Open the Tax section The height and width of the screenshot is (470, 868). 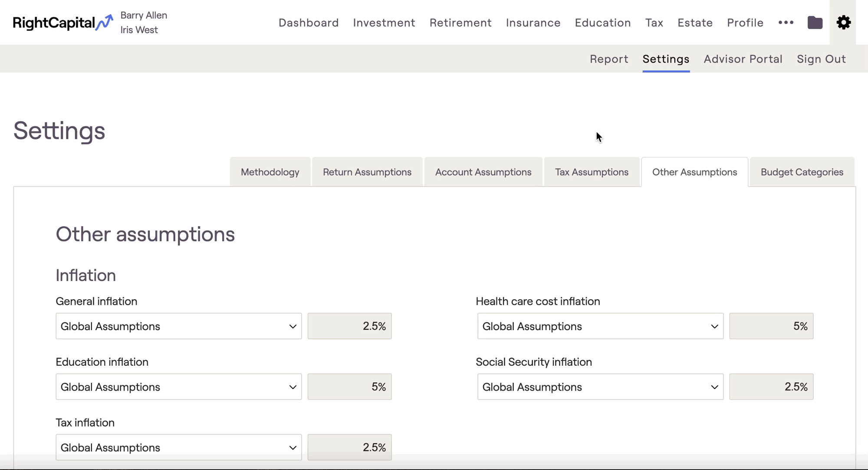tap(654, 23)
